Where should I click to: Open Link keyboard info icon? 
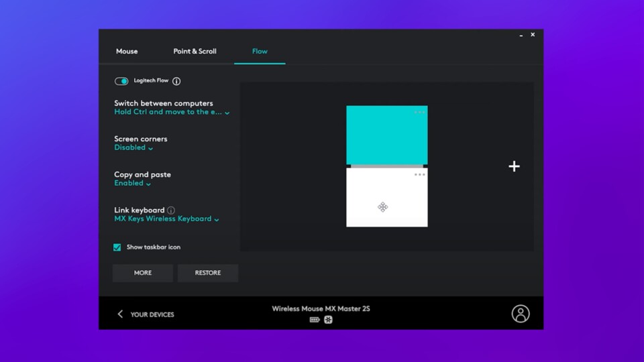(171, 210)
